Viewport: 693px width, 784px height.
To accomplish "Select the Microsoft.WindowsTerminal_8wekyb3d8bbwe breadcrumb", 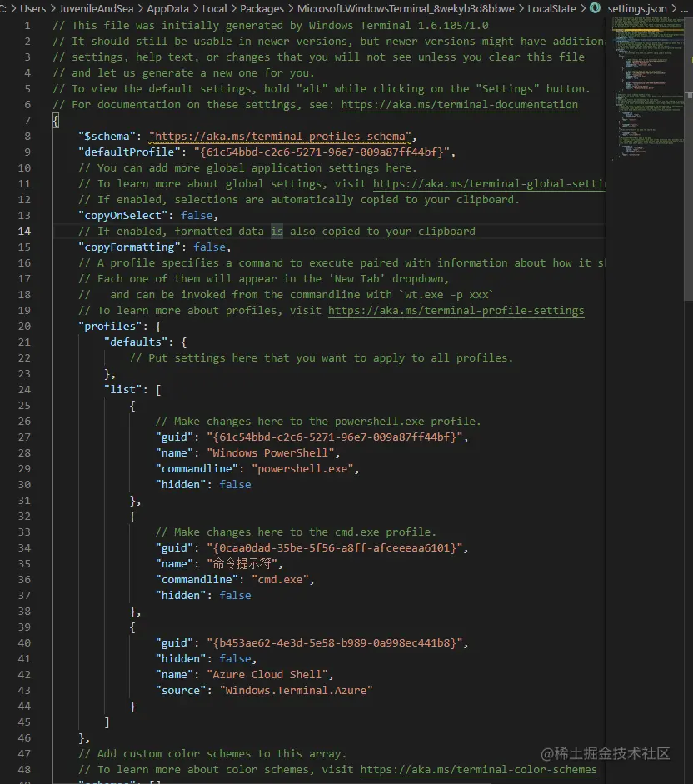I will (406, 8).
